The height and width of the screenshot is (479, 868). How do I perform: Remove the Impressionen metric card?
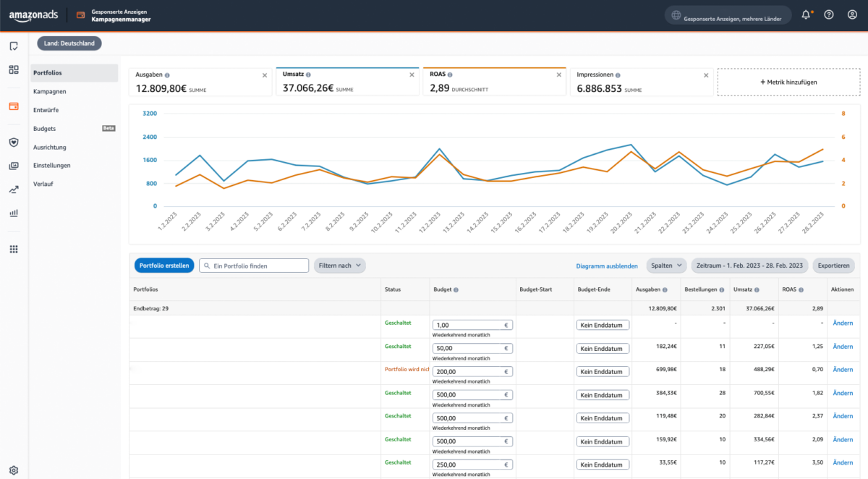point(707,75)
